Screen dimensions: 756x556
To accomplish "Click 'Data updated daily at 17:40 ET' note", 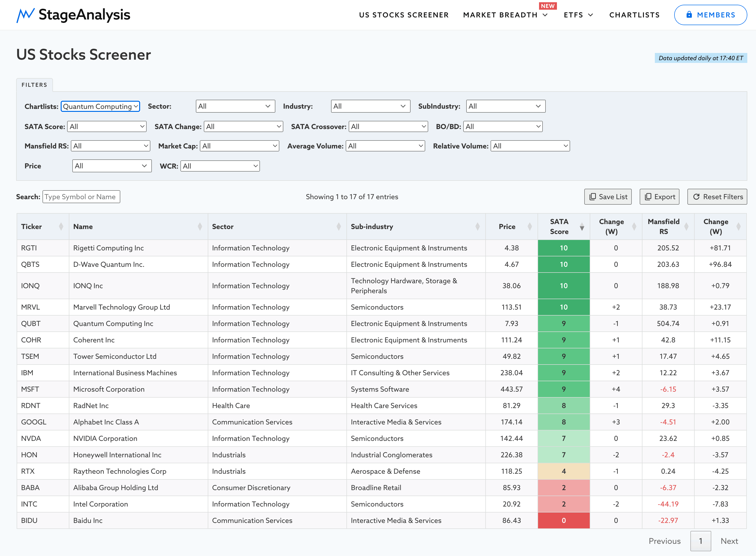I will pyautogui.click(x=701, y=58).
